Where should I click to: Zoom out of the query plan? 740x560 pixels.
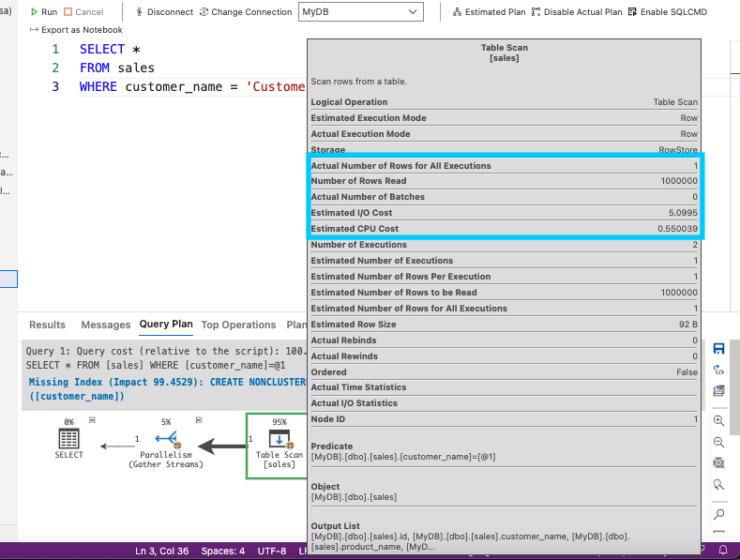[x=718, y=442]
